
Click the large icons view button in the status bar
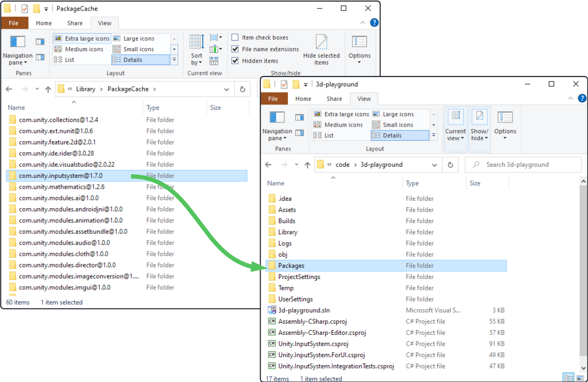(x=580, y=378)
